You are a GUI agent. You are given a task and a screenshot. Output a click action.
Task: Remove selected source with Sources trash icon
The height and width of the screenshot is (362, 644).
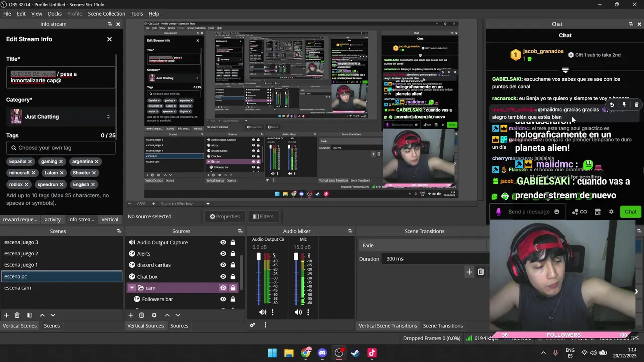(x=141, y=315)
